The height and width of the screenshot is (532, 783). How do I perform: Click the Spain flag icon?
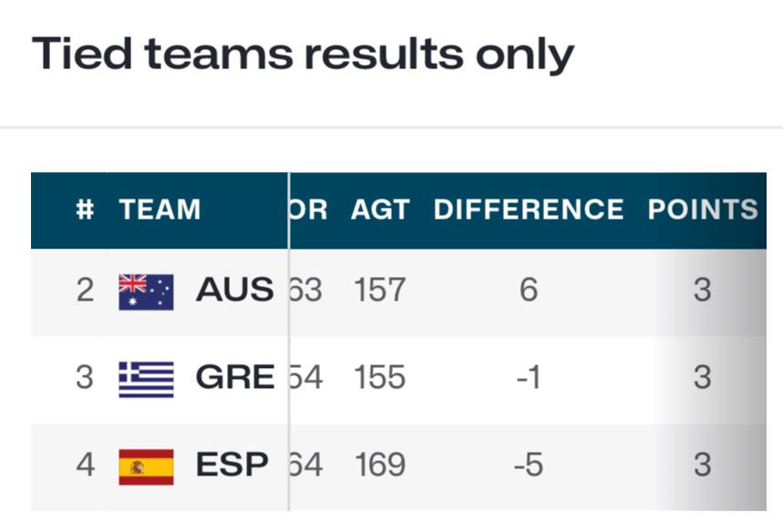[x=146, y=467]
